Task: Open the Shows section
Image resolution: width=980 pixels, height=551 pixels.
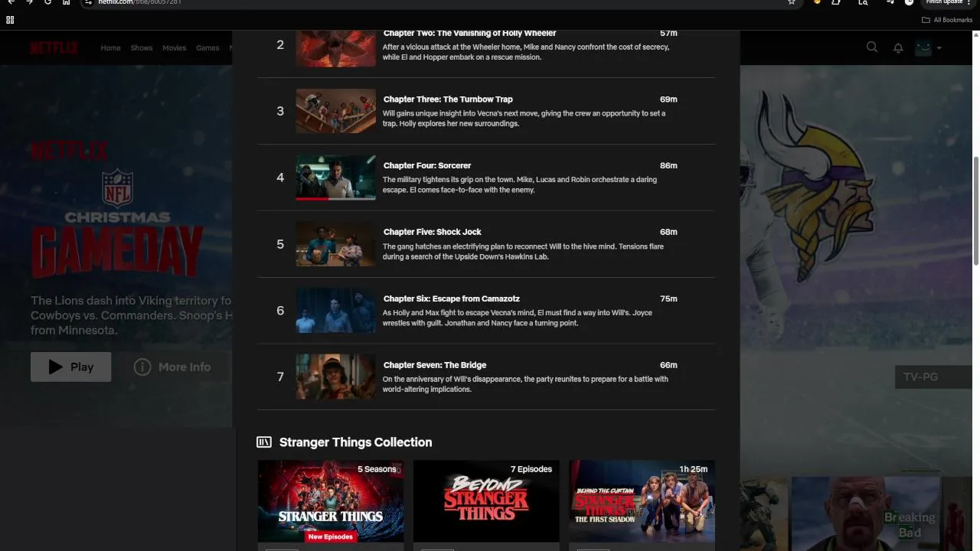Action: [x=142, y=48]
